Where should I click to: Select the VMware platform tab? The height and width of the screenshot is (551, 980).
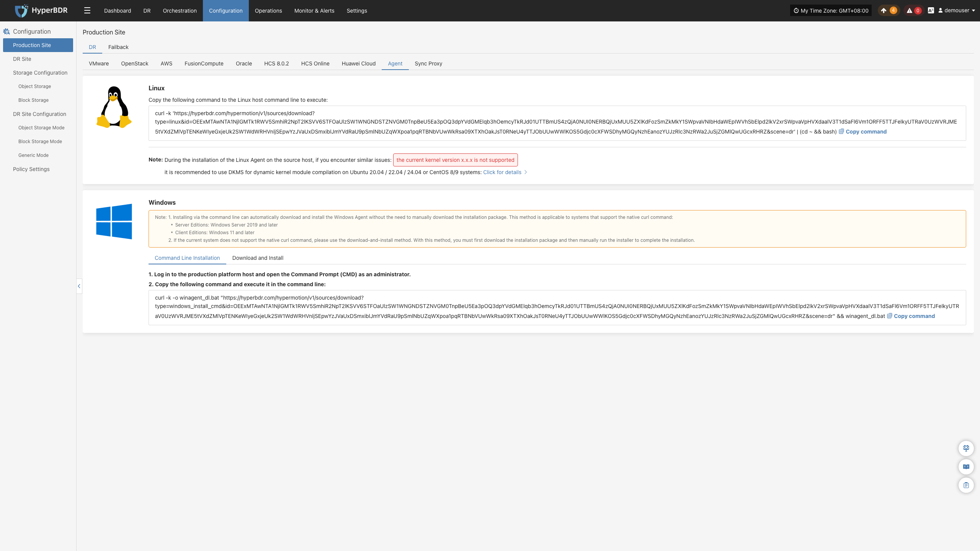tap(99, 64)
